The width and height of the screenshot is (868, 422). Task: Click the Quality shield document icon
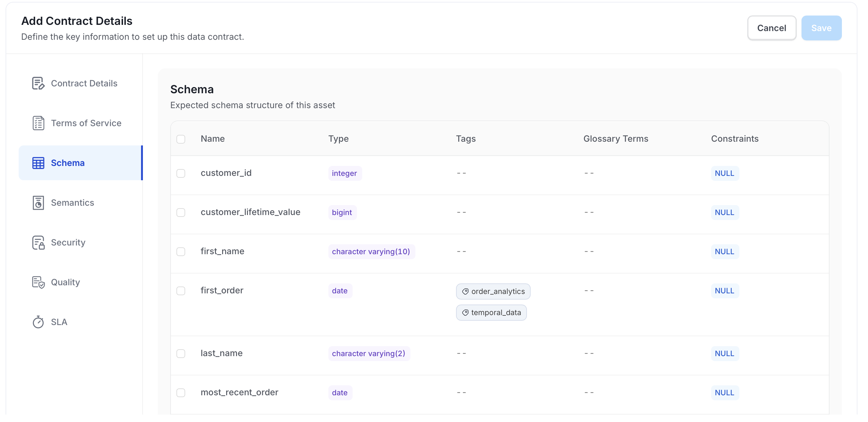click(38, 282)
